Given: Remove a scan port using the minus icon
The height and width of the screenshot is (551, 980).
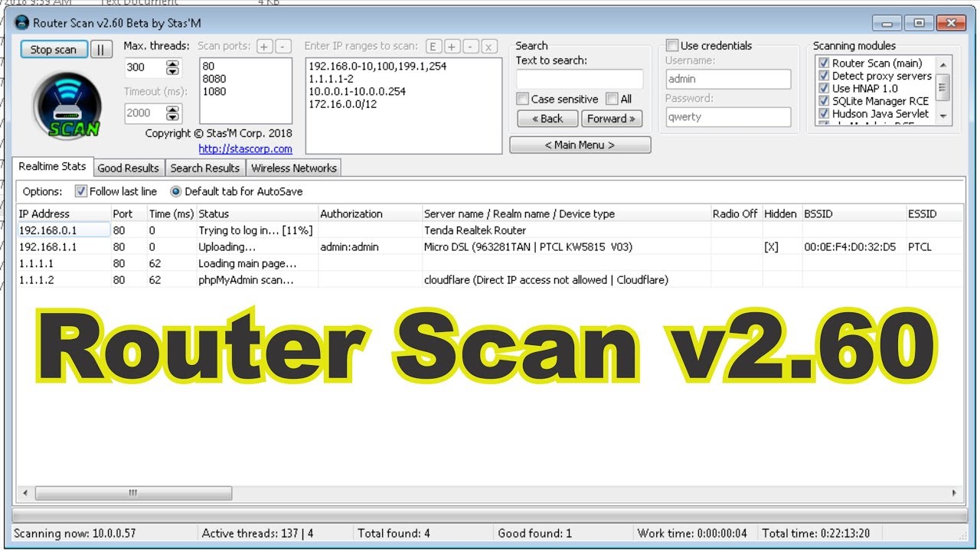Looking at the screenshot, I should [x=282, y=46].
